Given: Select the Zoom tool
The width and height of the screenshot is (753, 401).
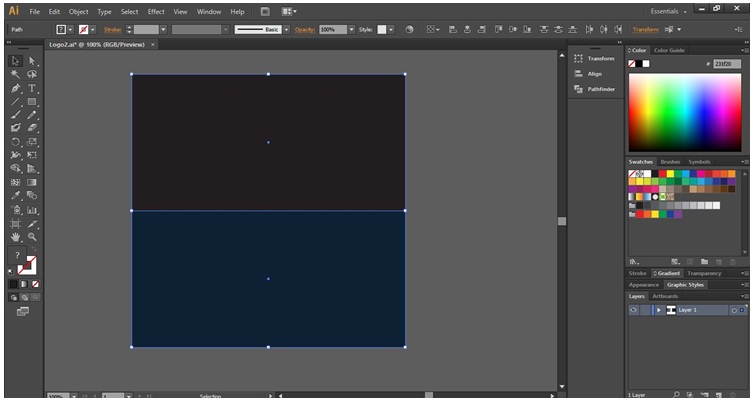Looking at the screenshot, I should coord(32,237).
